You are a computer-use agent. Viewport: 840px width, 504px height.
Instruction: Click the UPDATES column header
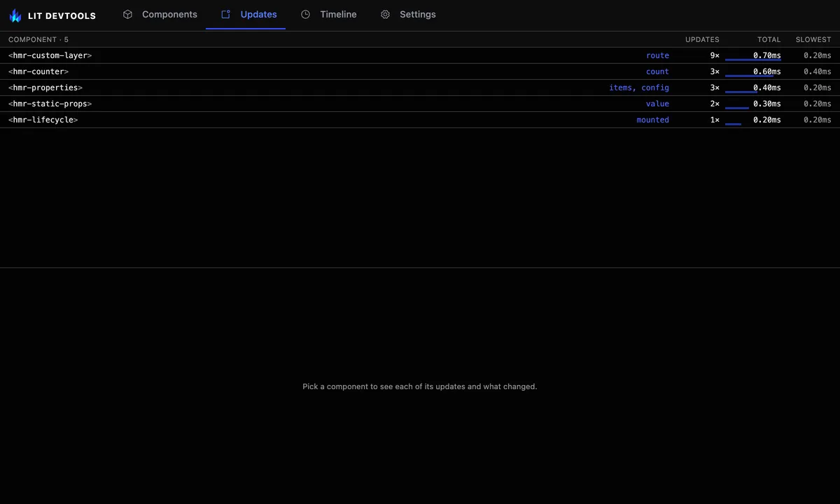(702, 39)
